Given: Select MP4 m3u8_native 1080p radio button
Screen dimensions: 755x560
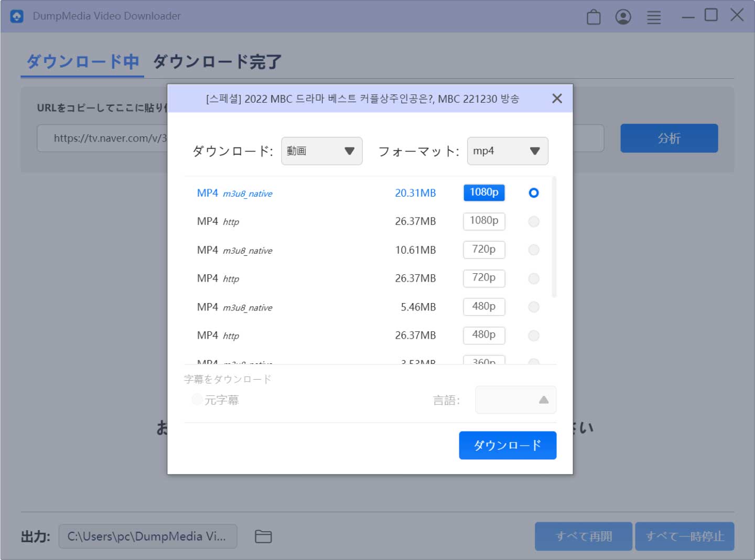Looking at the screenshot, I should (534, 193).
